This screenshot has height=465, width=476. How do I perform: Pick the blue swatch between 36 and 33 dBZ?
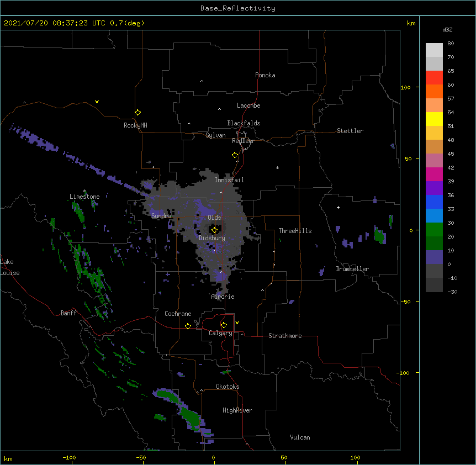[434, 202]
